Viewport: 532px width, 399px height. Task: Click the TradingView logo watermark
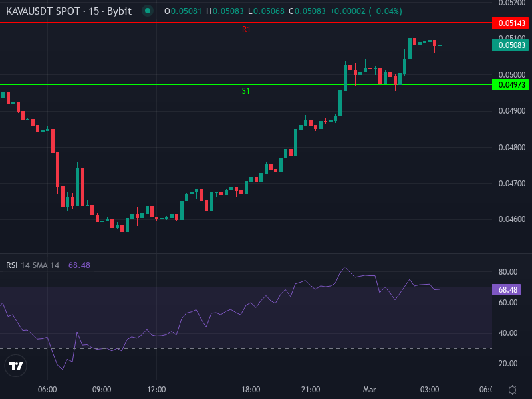pos(15,365)
